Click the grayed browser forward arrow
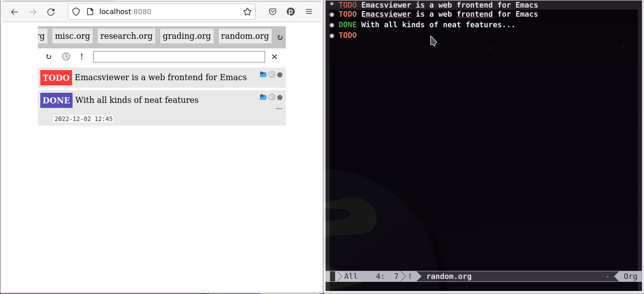The image size is (644, 294). coord(33,12)
